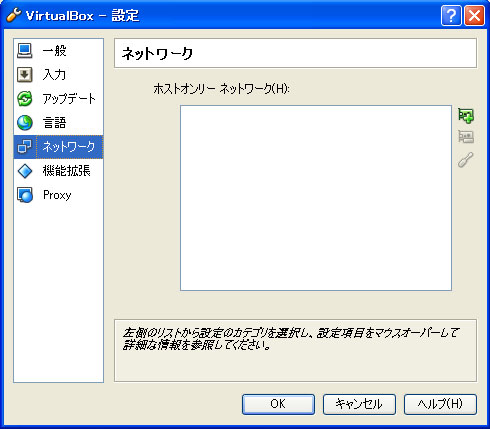The width and height of the screenshot is (490, 429).
Task: Select the 入力 down-arrow icon
Action: tap(25, 74)
